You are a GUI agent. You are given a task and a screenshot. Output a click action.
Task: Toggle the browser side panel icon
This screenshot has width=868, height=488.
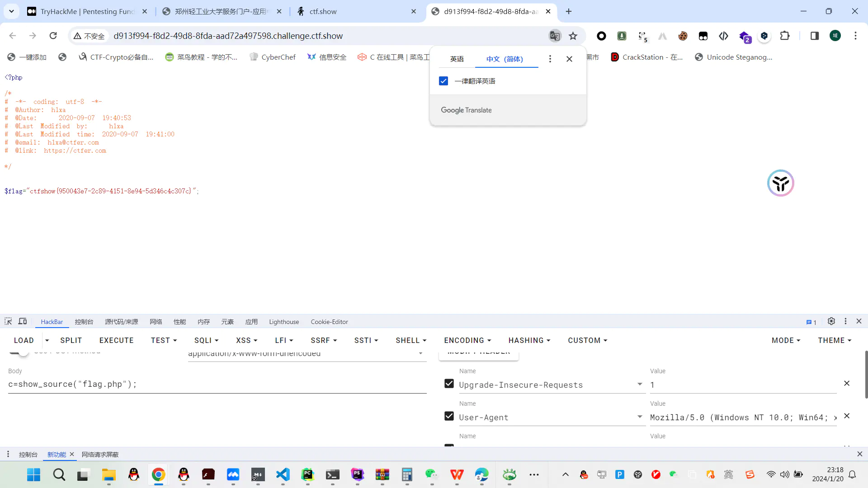[x=815, y=36]
